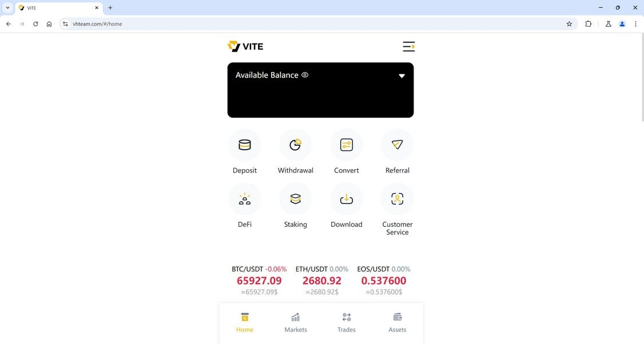Switch to the Markets tab
This screenshot has width=644, height=344.
point(295,323)
